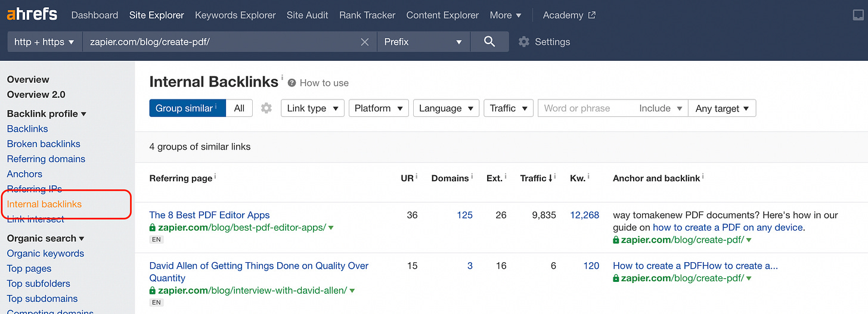
Task: Open Content Explorer
Action: 442,15
